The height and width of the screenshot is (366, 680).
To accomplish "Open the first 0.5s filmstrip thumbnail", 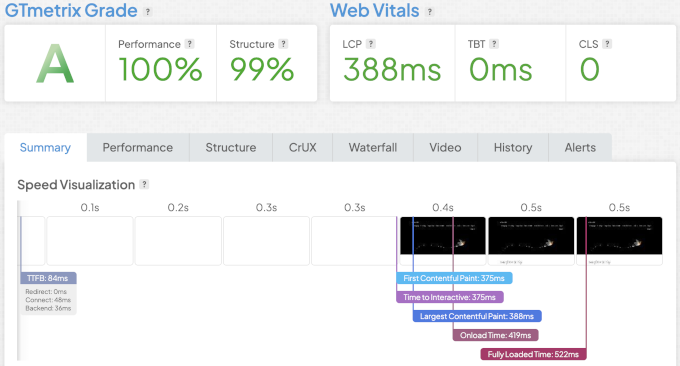I will pos(531,241).
